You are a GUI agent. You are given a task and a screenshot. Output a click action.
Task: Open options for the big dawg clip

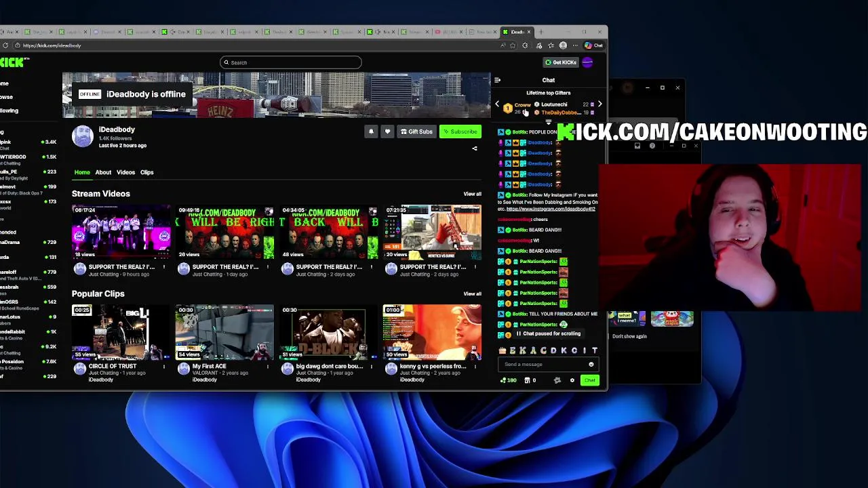(371, 367)
